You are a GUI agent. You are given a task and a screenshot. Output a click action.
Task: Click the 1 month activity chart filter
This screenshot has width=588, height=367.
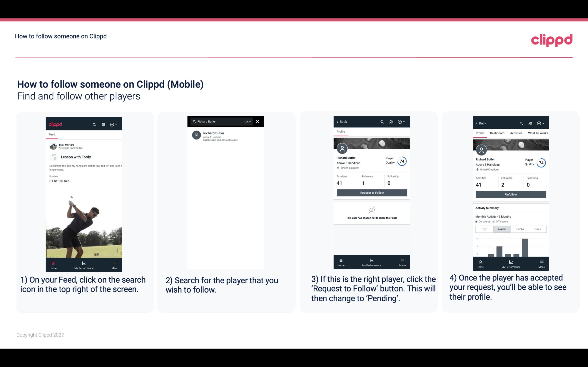tap(537, 229)
